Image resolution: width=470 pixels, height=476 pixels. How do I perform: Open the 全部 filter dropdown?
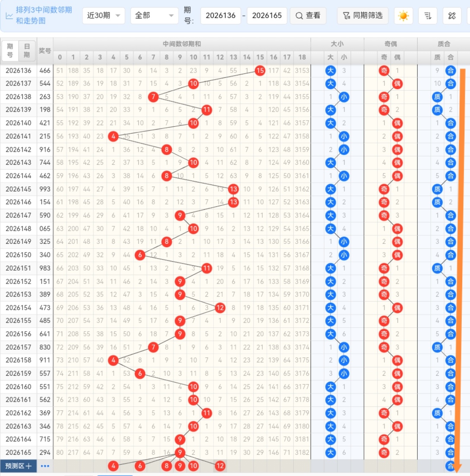click(154, 16)
